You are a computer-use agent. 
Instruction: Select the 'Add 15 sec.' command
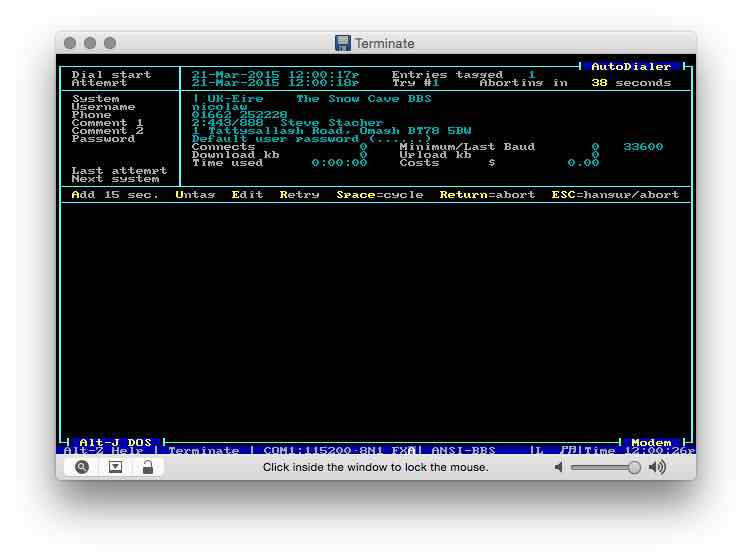pos(115,195)
